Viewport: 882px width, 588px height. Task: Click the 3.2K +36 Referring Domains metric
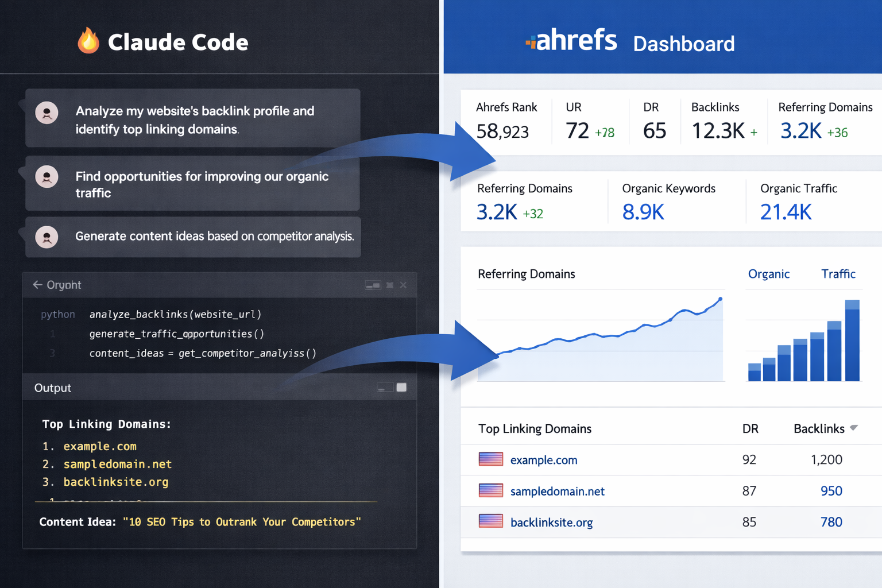(x=814, y=131)
